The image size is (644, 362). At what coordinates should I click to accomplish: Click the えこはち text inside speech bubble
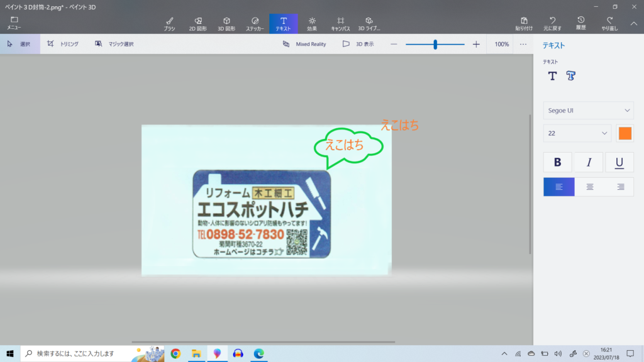pyautogui.click(x=344, y=145)
